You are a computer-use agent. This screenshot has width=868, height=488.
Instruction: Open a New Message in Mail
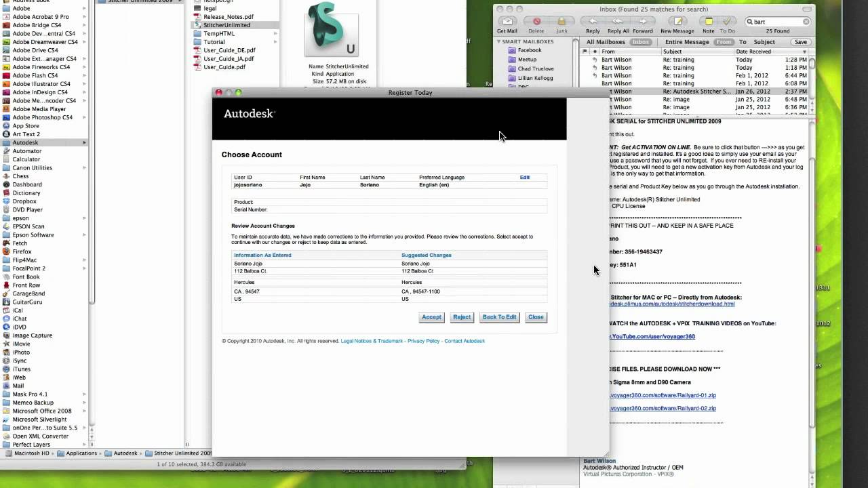677,22
